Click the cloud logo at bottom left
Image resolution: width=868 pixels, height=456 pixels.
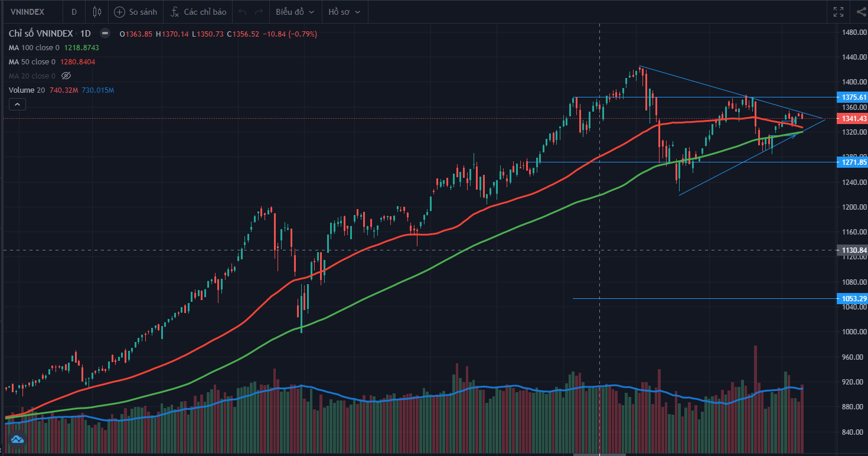[17, 439]
